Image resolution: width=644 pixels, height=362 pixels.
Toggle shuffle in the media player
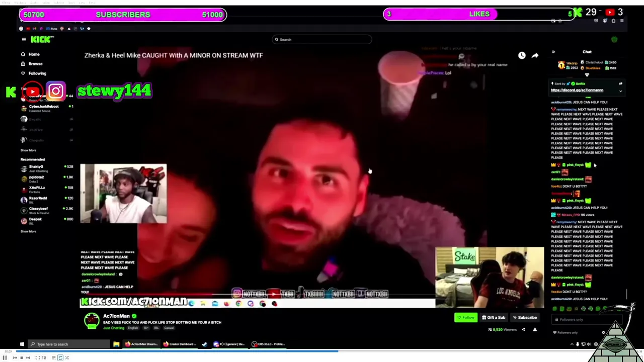pyautogui.click(x=66, y=357)
